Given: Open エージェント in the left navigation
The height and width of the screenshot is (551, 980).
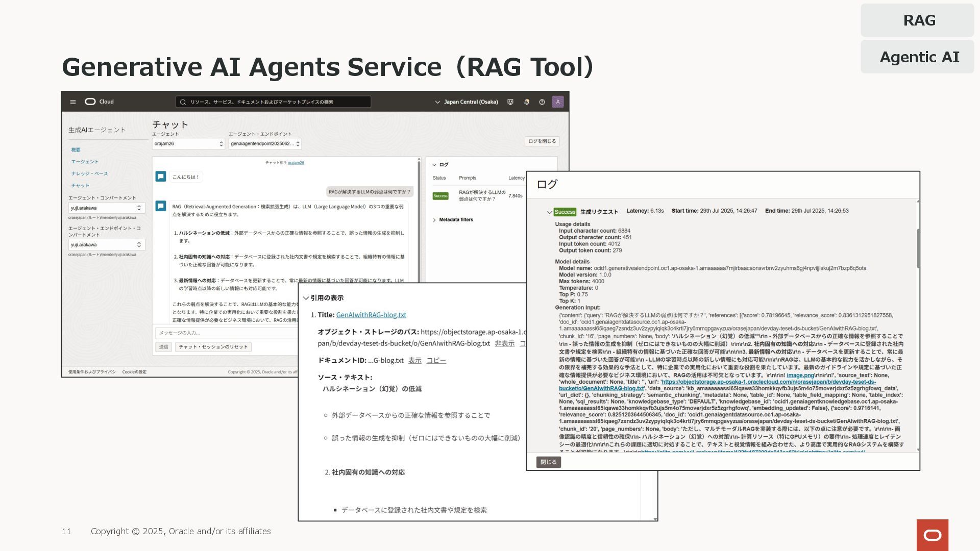Looking at the screenshot, I should click(85, 162).
